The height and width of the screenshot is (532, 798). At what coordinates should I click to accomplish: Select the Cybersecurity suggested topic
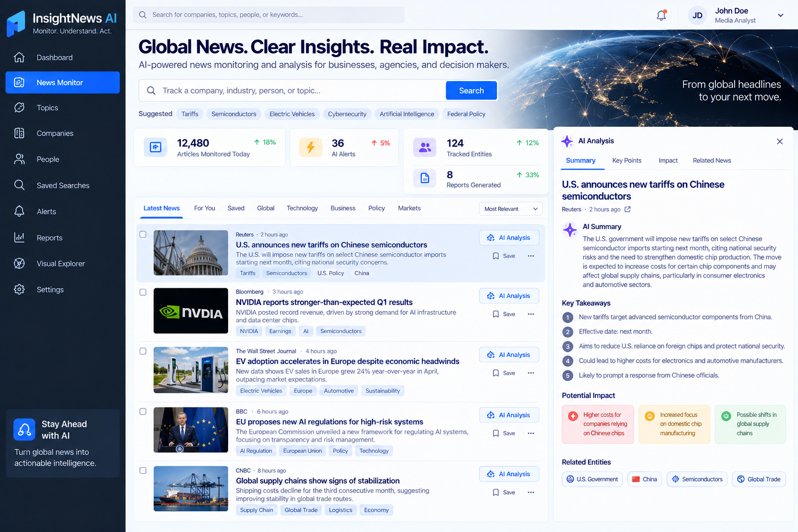coord(347,114)
